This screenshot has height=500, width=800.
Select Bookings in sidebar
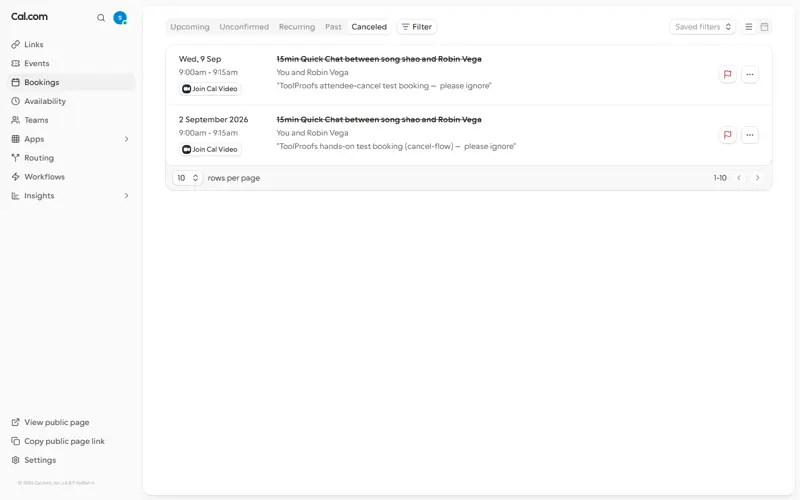(71, 82)
